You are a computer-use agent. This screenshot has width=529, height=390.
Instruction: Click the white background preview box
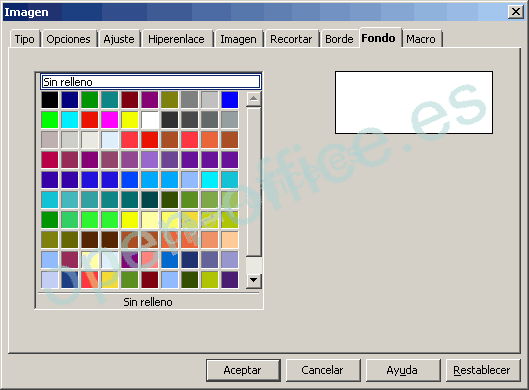coord(414,102)
